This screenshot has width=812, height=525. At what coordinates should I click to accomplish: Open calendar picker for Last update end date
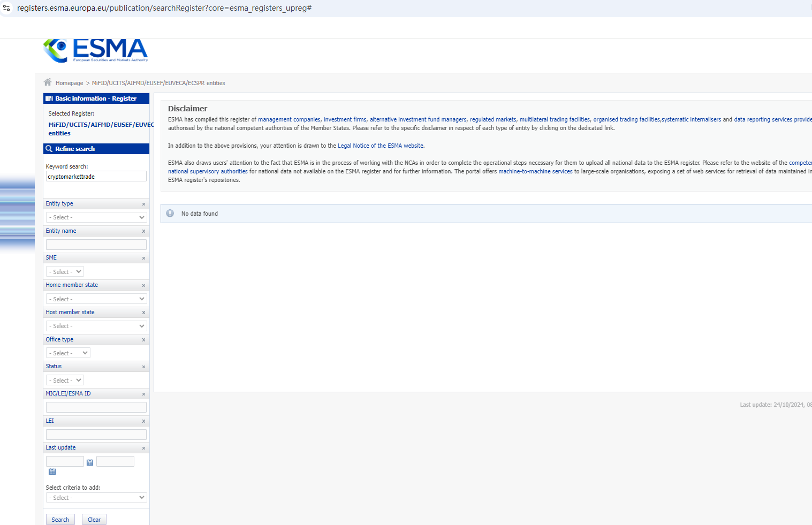[52, 471]
